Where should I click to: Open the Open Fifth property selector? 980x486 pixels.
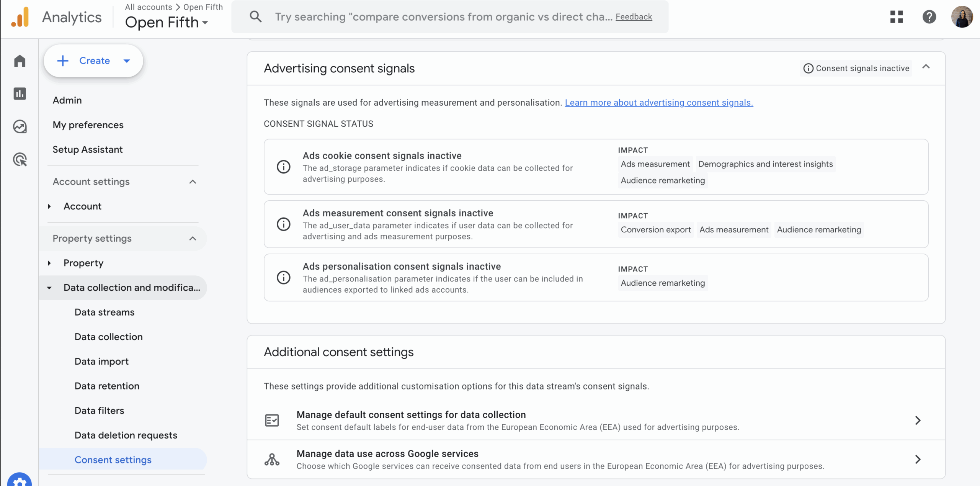[167, 22]
